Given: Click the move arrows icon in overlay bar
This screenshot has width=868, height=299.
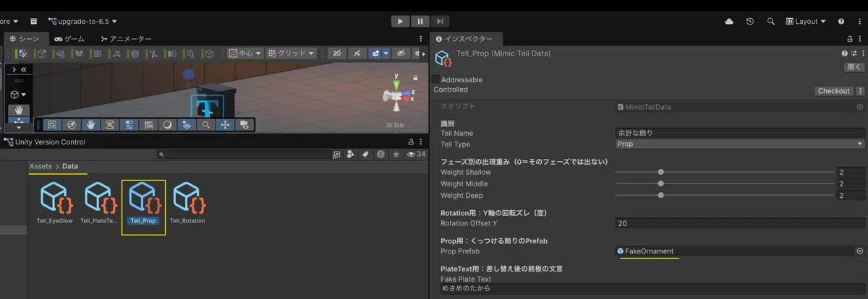Looking at the screenshot, I should pos(225,125).
